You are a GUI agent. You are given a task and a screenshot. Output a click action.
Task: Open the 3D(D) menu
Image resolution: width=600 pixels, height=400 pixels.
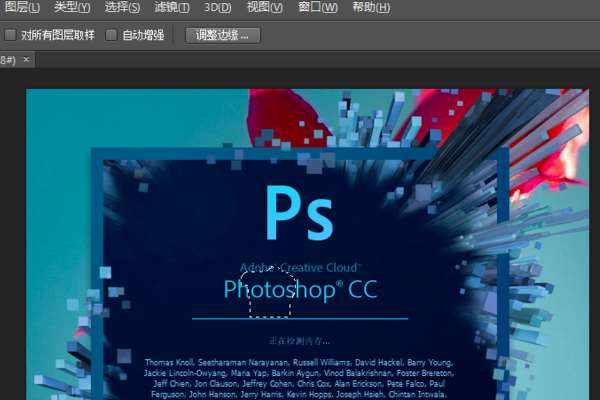[x=217, y=7]
